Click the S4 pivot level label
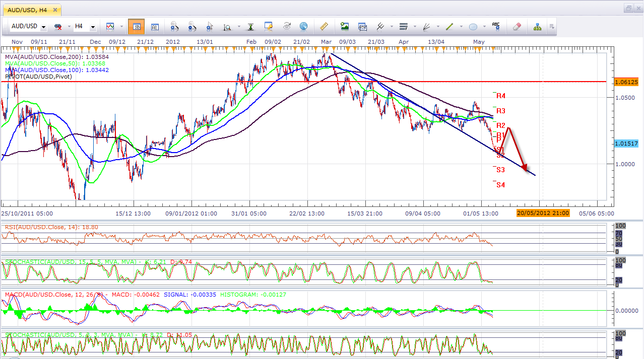 [x=500, y=185]
